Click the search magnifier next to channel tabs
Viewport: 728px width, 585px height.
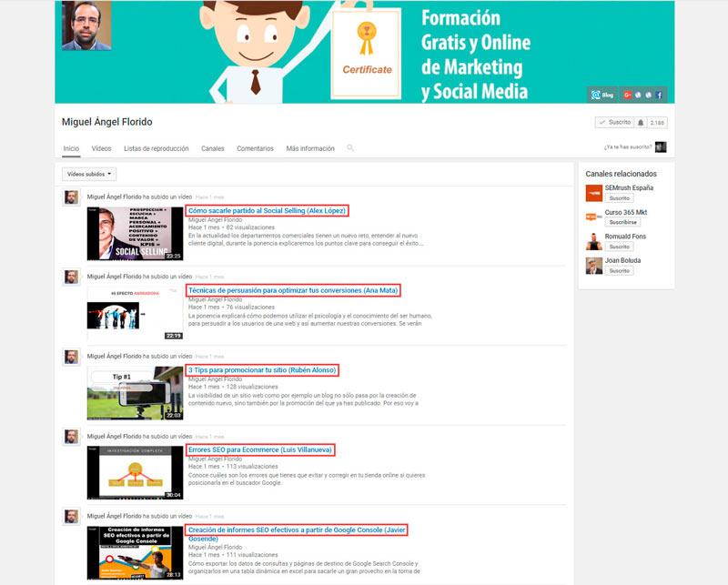tap(350, 147)
